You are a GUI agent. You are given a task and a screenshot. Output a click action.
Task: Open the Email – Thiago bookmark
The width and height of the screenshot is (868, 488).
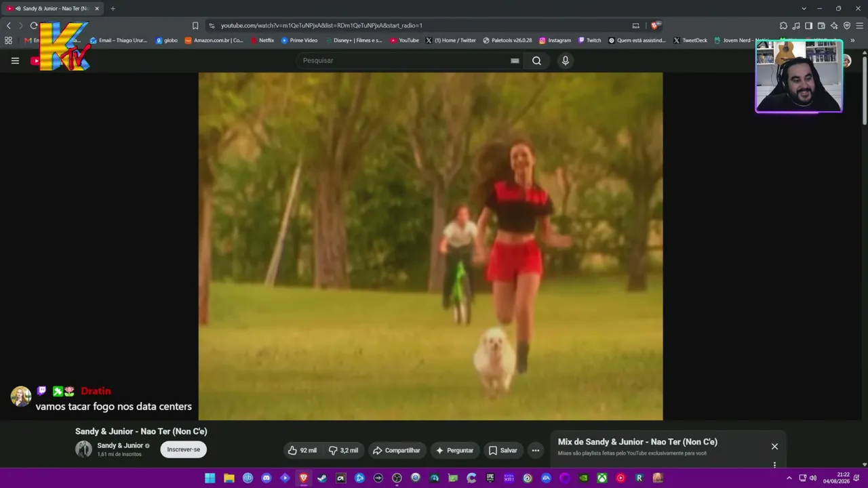click(x=119, y=41)
